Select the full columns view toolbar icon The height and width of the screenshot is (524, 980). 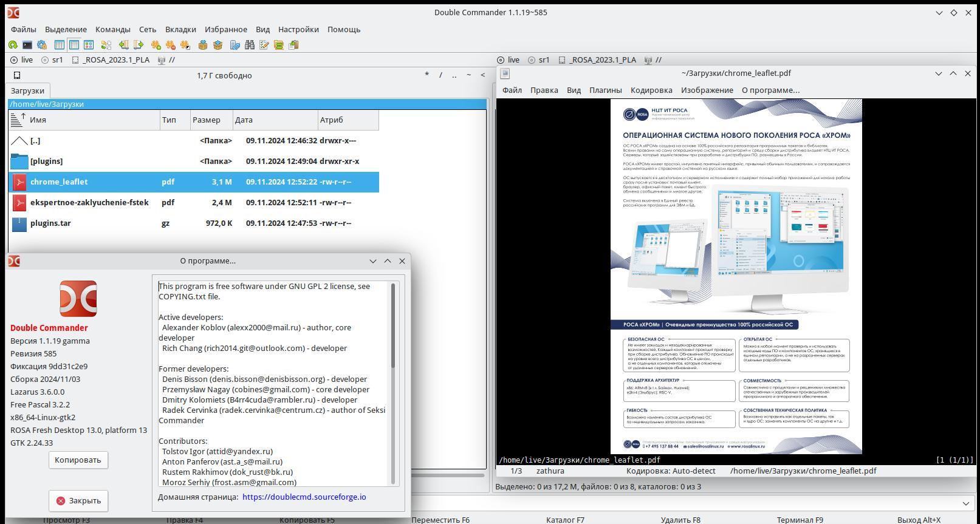click(x=74, y=45)
